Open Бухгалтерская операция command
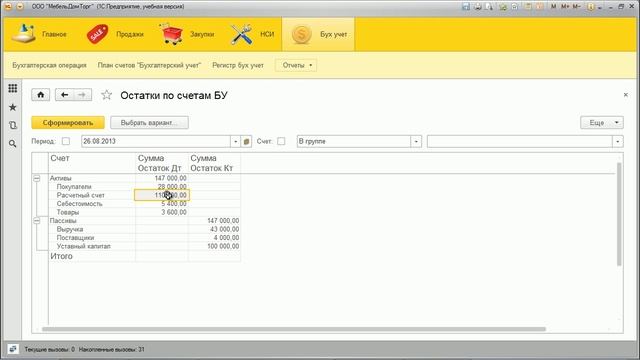Image resolution: width=640 pixels, height=360 pixels. pos(49,65)
